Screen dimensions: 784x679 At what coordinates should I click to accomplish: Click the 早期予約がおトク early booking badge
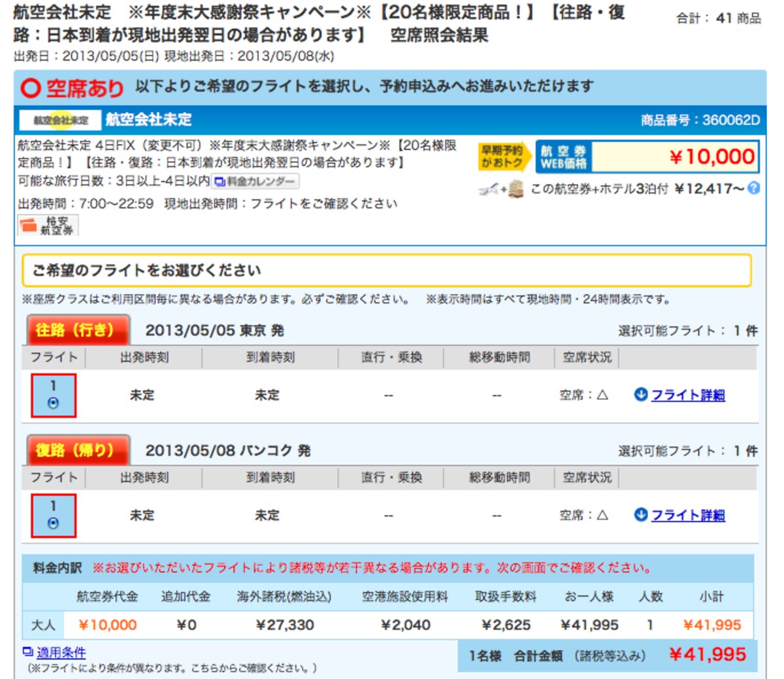tap(502, 157)
